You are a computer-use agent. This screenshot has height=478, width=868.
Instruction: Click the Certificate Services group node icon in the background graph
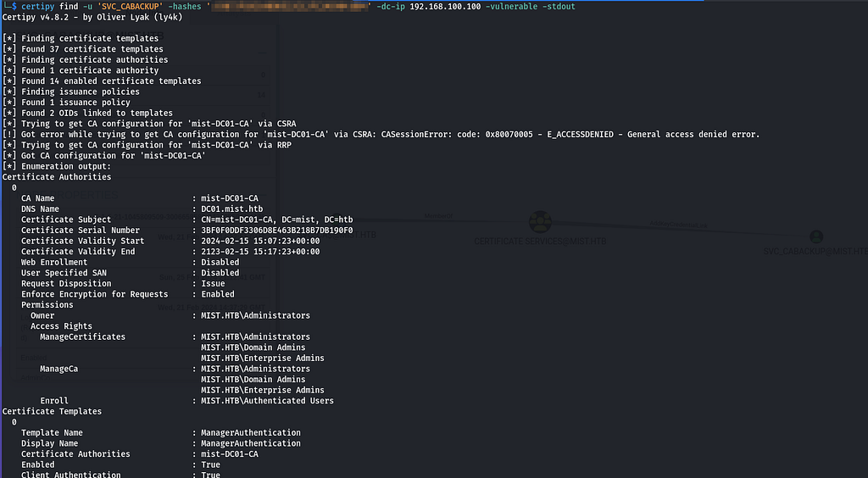coord(540,222)
